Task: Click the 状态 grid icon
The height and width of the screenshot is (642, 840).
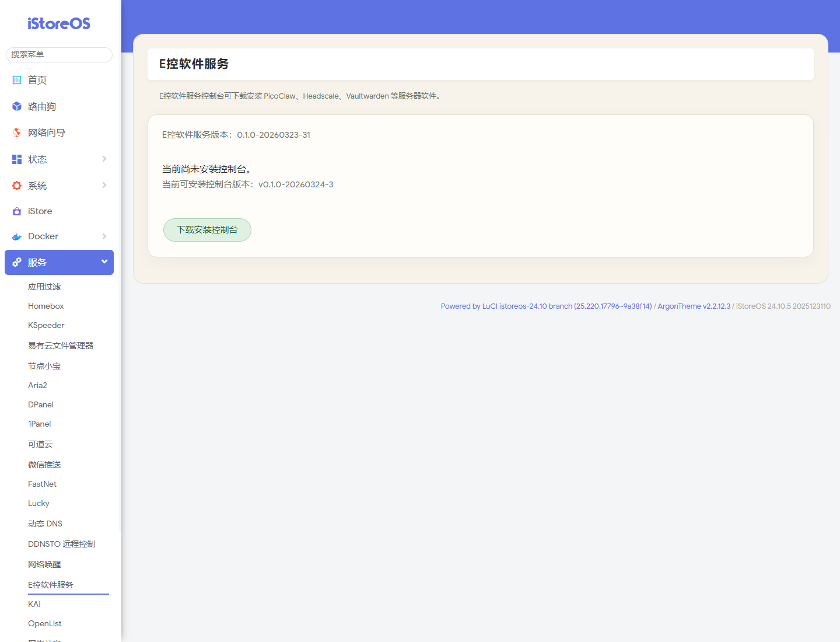Action: click(x=17, y=159)
